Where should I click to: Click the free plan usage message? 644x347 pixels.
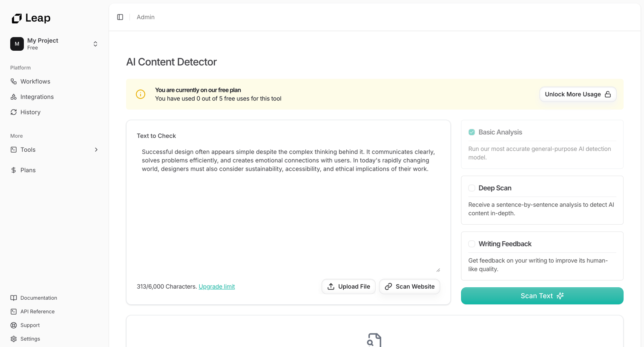click(x=218, y=98)
